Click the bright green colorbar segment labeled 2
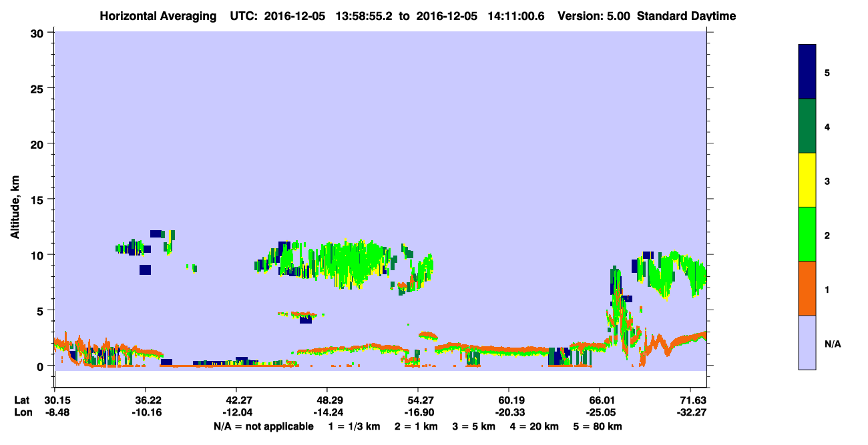The height and width of the screenshot is (445, 868). 807,234
